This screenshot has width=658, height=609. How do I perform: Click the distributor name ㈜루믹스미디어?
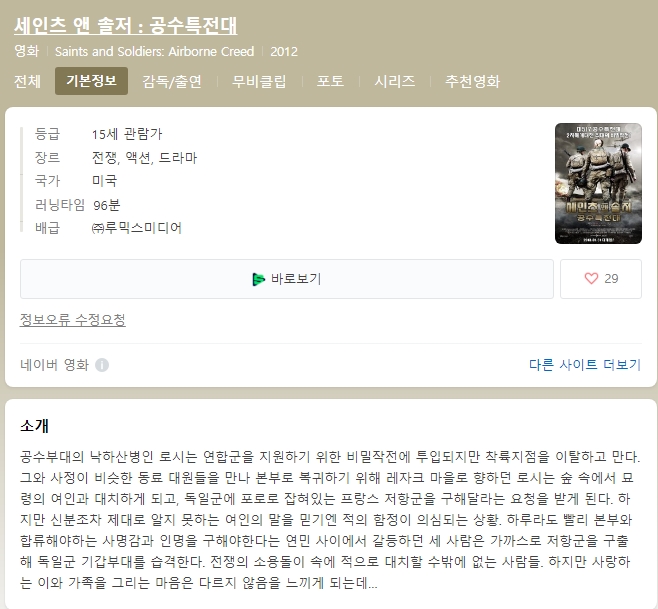[x=136, y=228]
